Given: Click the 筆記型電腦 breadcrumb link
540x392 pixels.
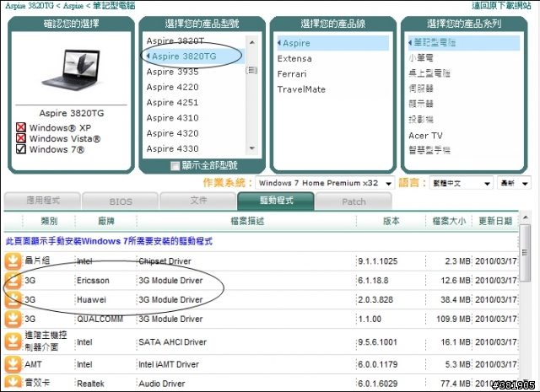Looking at the screenshot, I should [114, 6].
